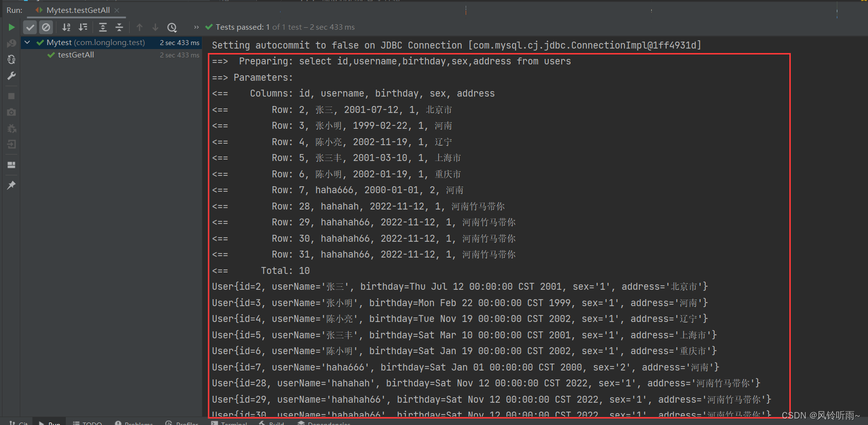Click the '==> Parameters:' console line
Image resolution: width=868 pixels, height=425 pixels.
[252, 78]
